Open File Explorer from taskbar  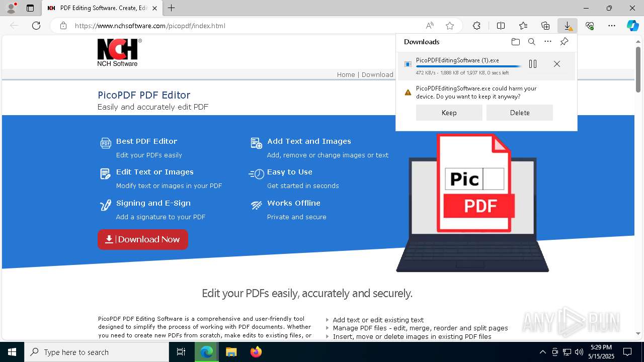click(x=231, y=352)
